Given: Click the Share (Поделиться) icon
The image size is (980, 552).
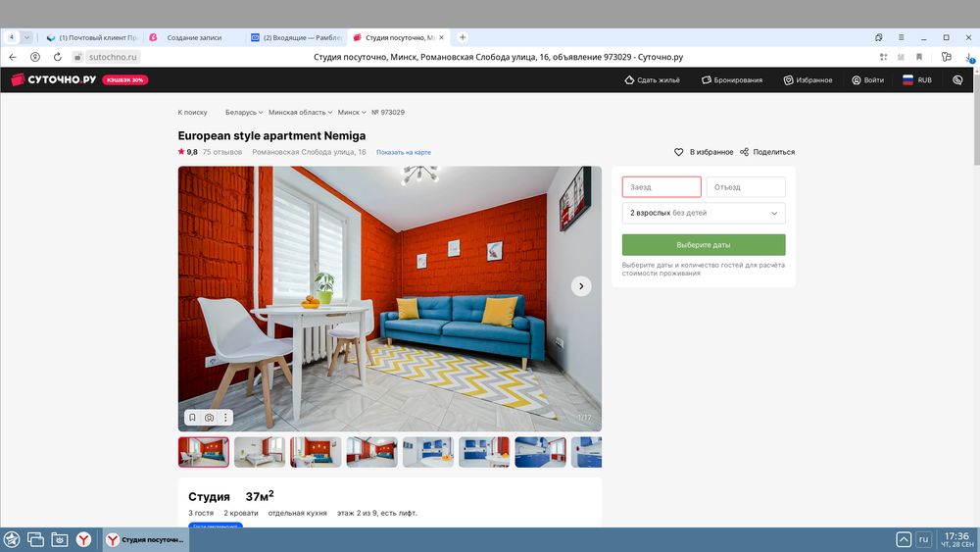Looking at the screenshot, I should [745, 152].
